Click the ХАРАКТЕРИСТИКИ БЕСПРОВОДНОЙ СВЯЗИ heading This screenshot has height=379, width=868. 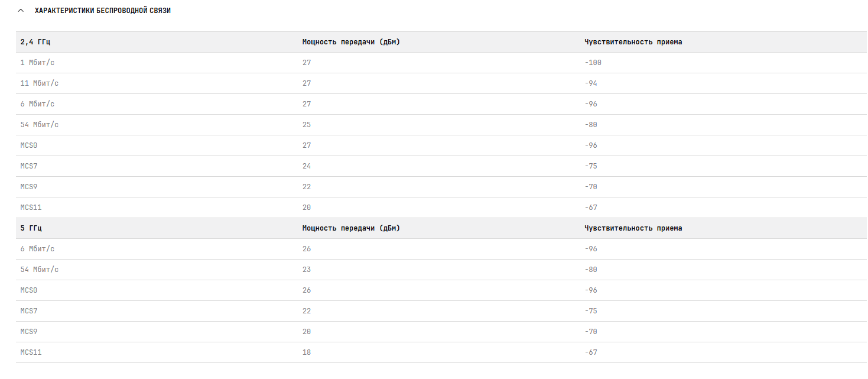coord(103,11)
